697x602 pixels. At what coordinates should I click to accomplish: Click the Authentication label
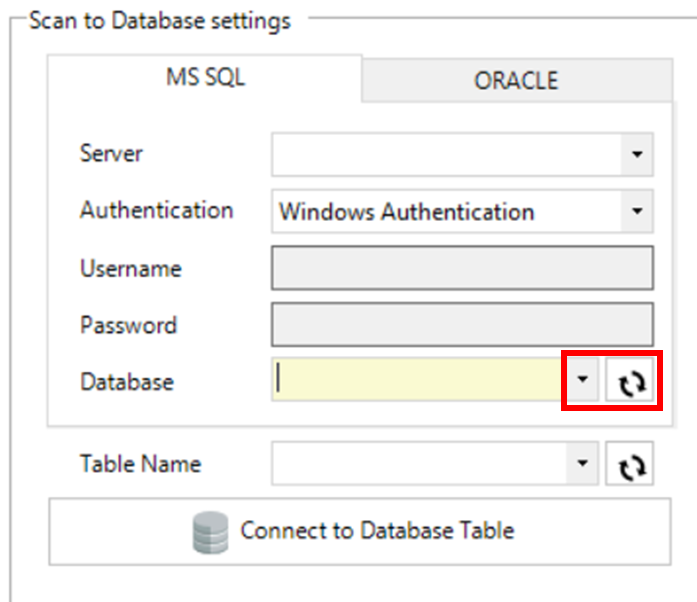click(x=156, y=211)
